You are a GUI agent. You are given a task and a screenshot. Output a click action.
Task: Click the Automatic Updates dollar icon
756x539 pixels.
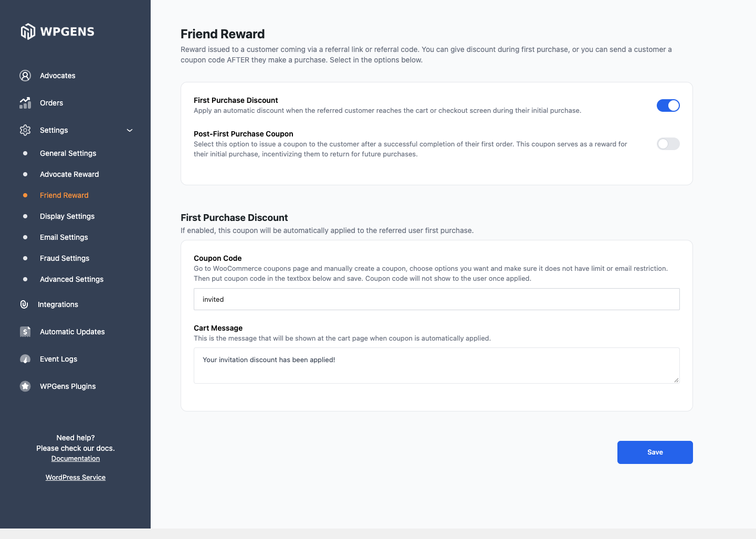coord(25,332)
